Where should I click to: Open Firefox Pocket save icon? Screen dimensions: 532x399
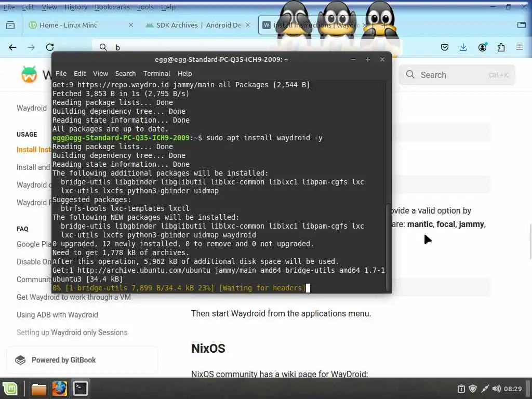click(445, 47)
